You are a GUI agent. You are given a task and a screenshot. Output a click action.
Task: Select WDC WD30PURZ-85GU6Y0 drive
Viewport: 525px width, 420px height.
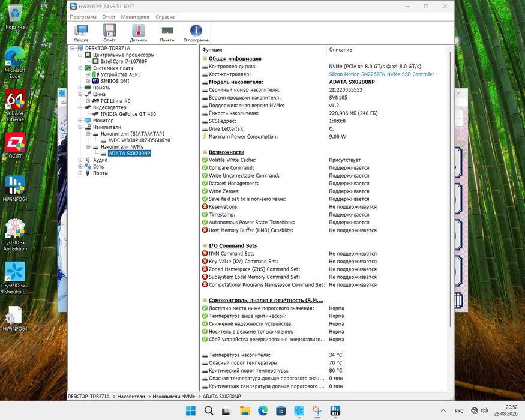[x=139, y=140]
